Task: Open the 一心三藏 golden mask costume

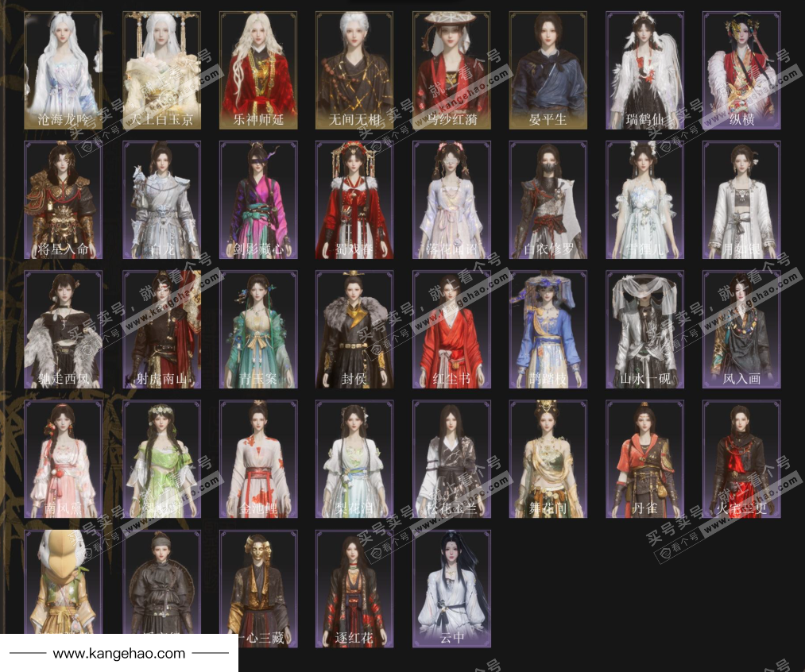Action: click(x=257, y=588)
